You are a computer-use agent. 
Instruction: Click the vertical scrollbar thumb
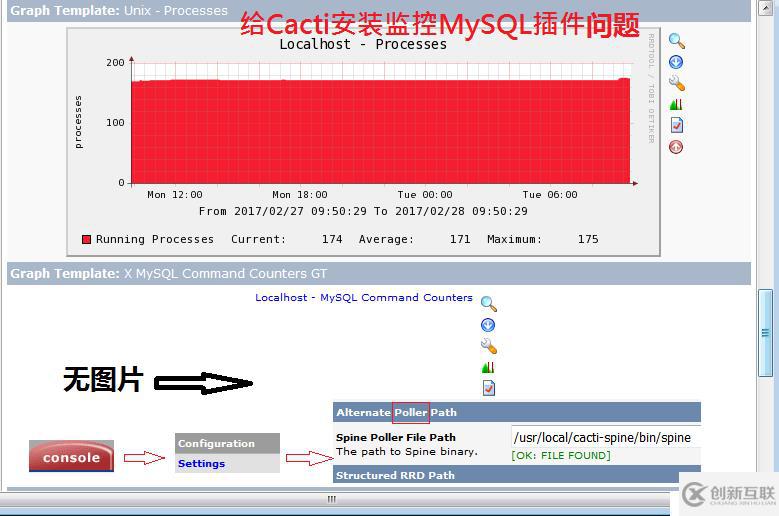click(765, 333)
